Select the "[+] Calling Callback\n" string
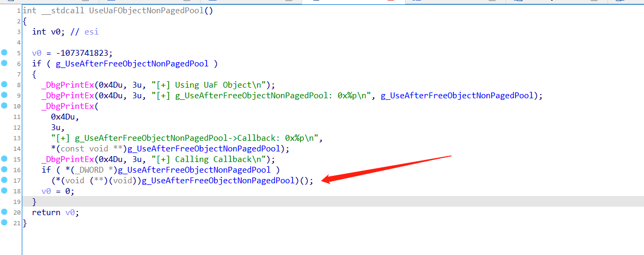The width and height of the screenshot is (644, 255). coord(210,159)
